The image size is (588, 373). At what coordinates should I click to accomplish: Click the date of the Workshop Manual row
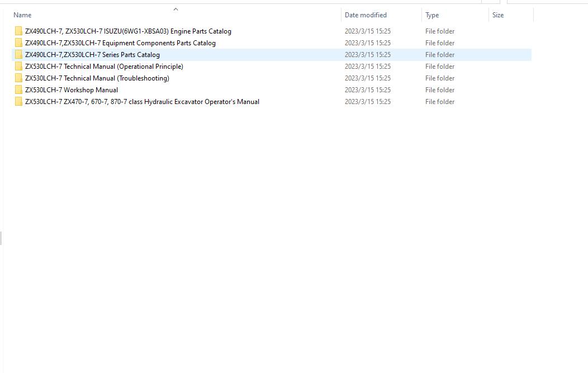pos(368,90)
